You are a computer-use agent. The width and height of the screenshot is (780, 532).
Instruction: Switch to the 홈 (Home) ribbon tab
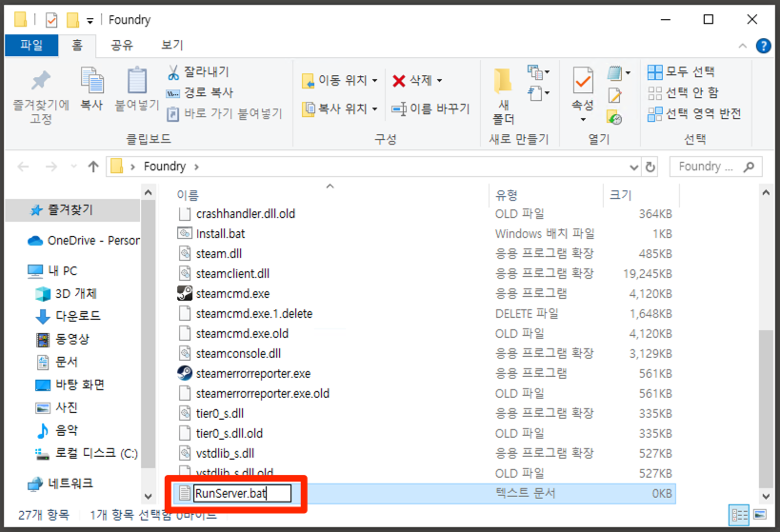tap(77, 46)
